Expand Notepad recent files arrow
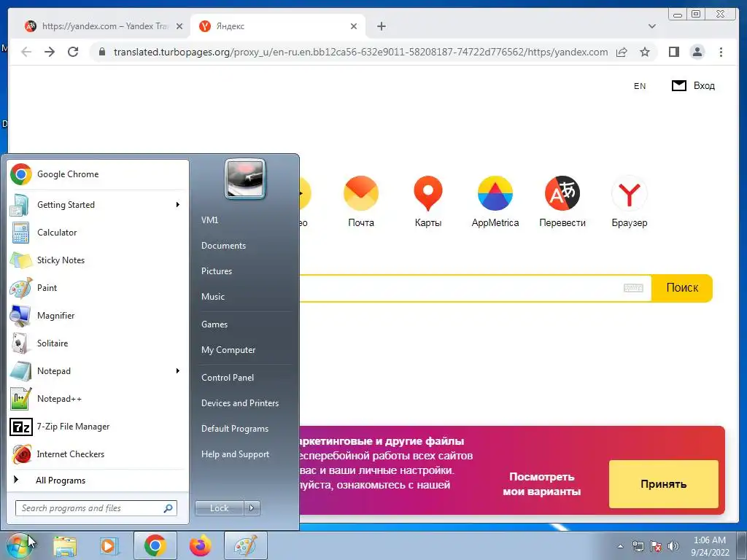Viewport: 747px width, 560px height. 178,371
